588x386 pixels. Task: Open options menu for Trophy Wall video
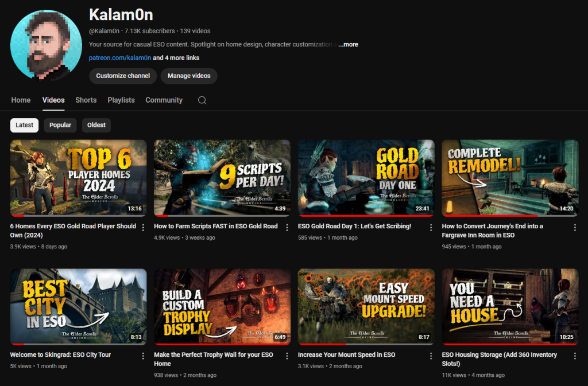(287, 356)
